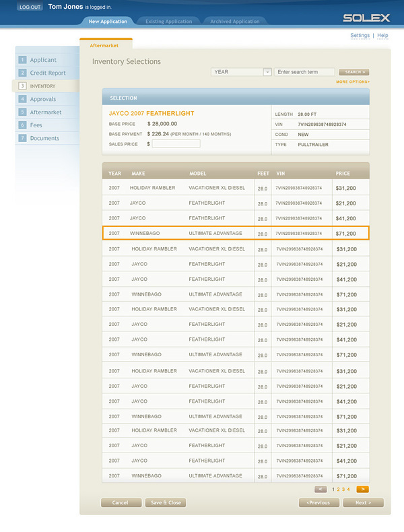
Task: Click the base price value $ 28,000.00
Action: [x=162, y=124]
